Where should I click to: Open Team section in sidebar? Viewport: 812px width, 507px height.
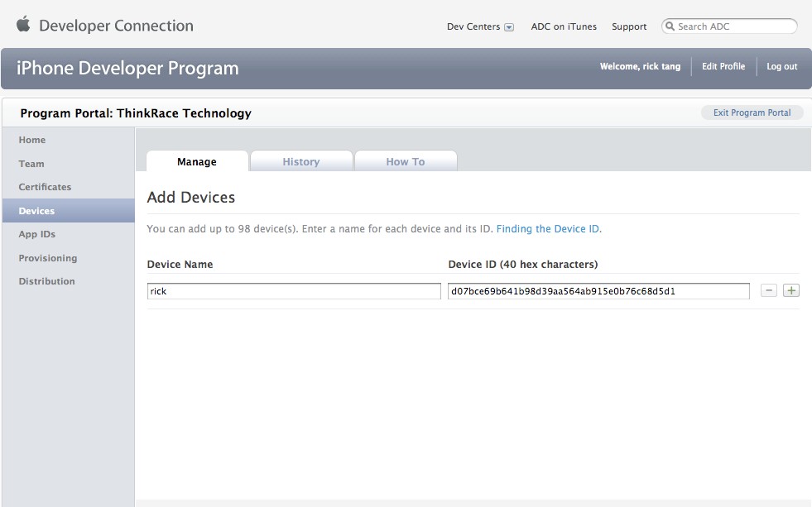point(31,164)
